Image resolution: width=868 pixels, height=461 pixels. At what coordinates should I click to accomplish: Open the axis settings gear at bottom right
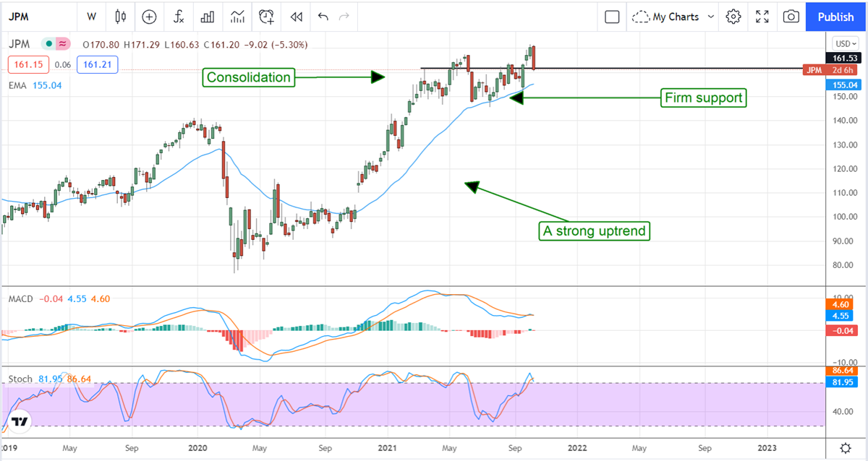[846, 447]
